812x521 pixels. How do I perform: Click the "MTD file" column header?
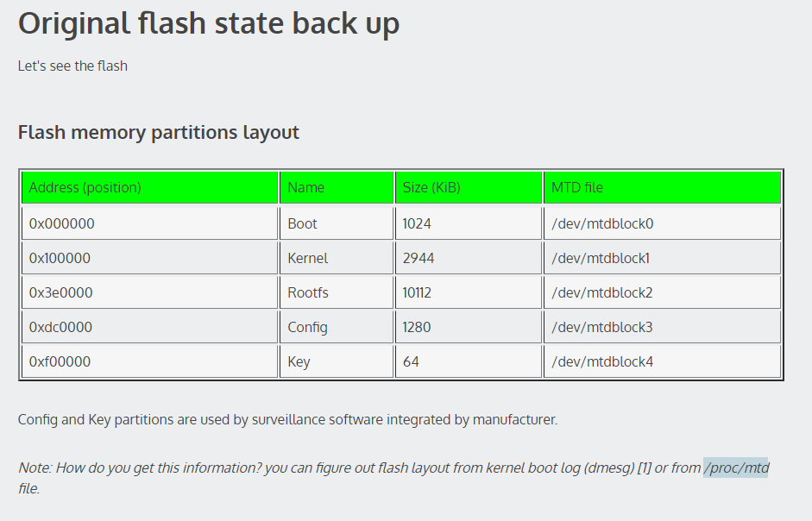577,188
